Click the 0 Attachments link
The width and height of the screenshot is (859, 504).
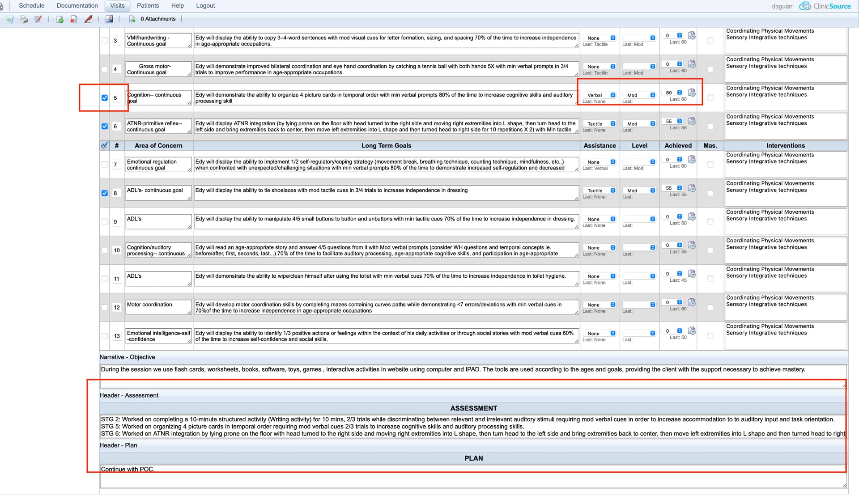coord(158,19)
